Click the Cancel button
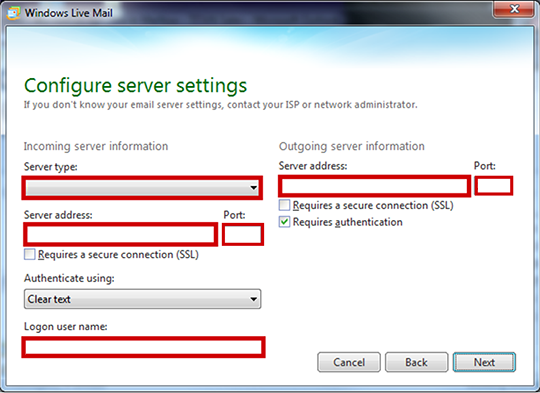Screen dimensions: 540x393 pyautogui.click(x=349, y=362)
